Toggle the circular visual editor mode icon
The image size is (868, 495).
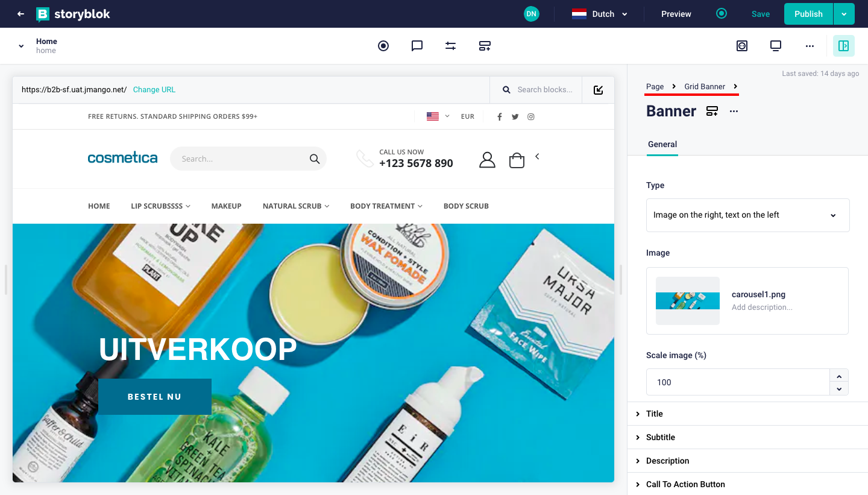(x=383, y=46)
